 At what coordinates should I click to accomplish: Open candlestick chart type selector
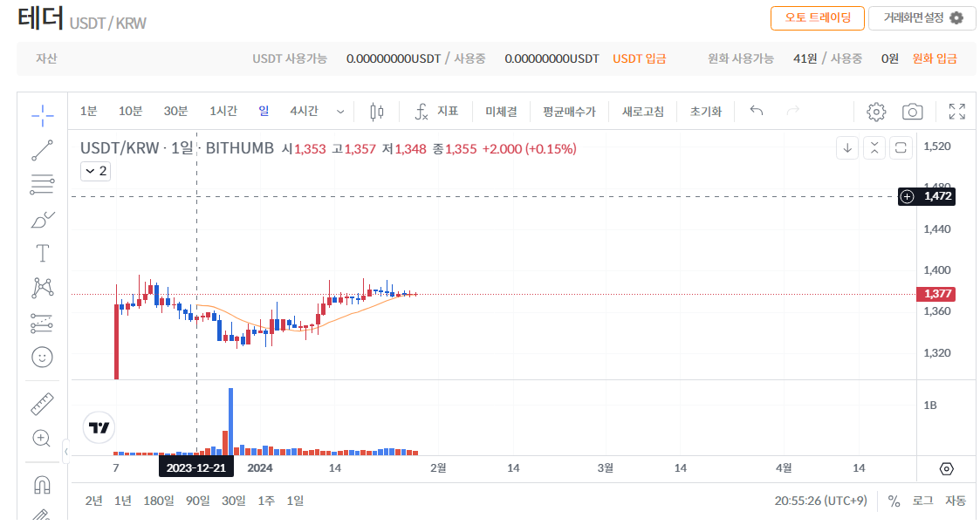tap(376, 112)
